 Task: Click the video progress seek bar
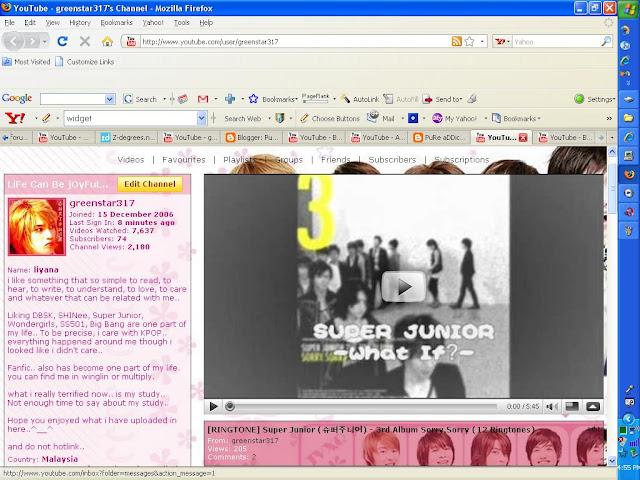361,407
